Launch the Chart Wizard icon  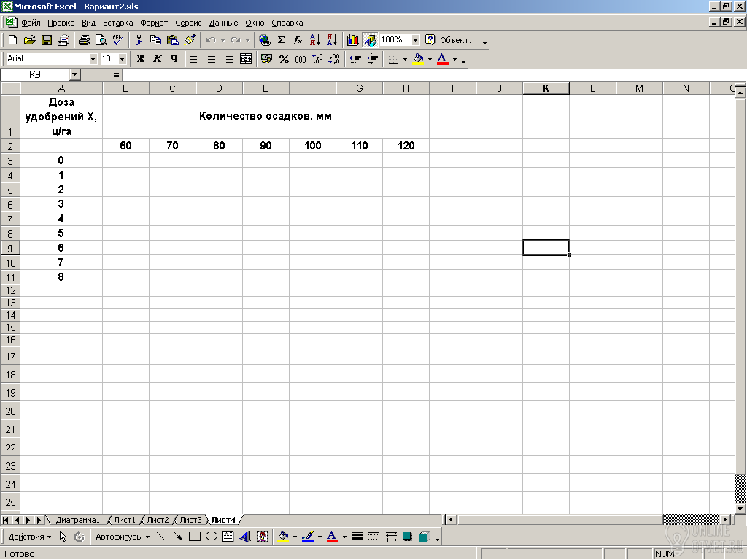[352, 41]
